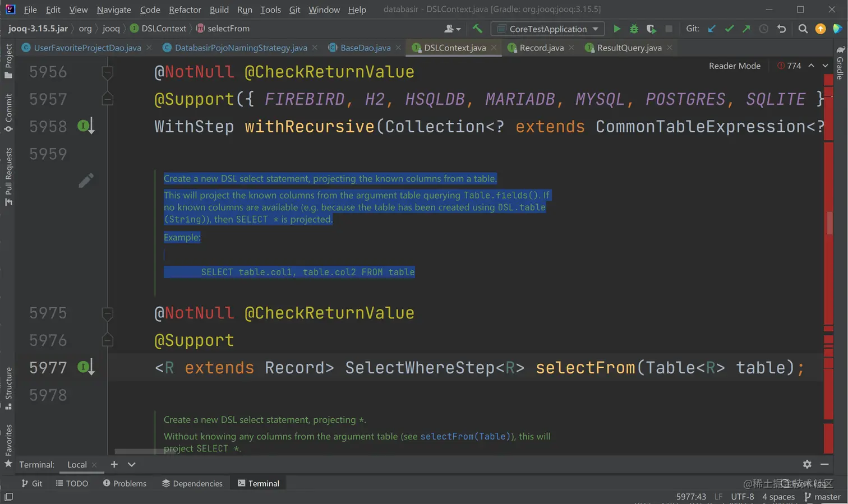Open the Commit tool window sidebar button
Image resolution: width=848 pixels, height=504 pixels.
[8, 113]
